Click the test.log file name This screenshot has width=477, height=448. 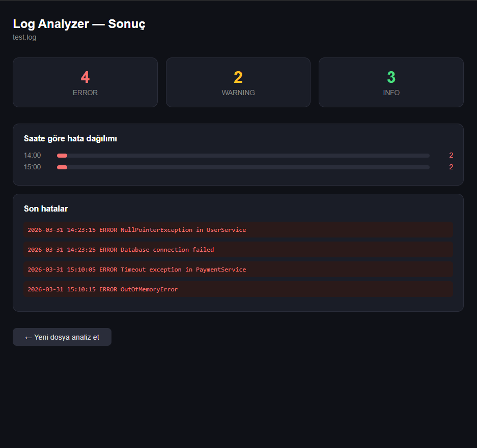[24, 38]
